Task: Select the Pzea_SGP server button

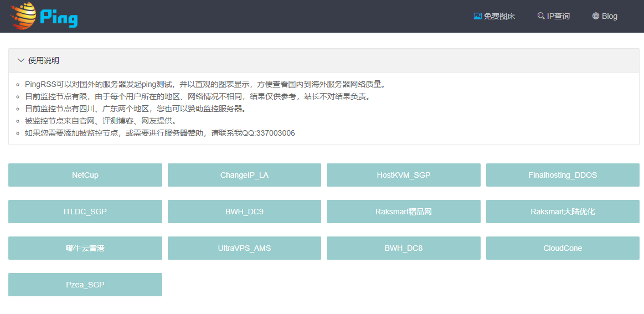Action: (x=85, y=285)
